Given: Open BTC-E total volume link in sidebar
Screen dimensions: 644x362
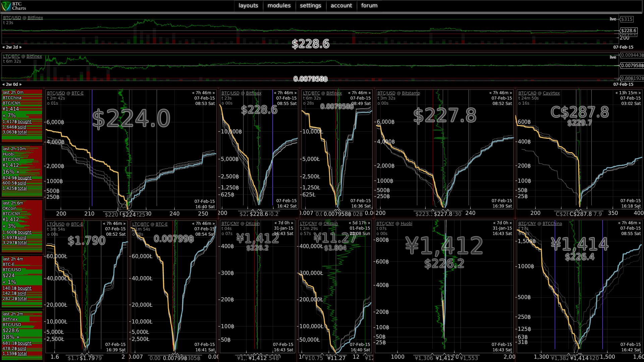Looking at the screenshot, I should 22,299.
